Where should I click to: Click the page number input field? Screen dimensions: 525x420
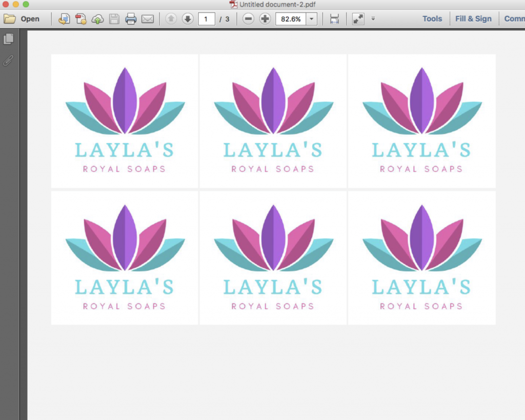click(x=206, y=19)
